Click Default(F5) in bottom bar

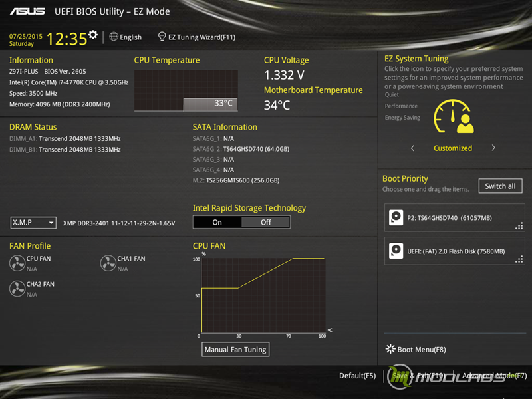tap(357, 376)
